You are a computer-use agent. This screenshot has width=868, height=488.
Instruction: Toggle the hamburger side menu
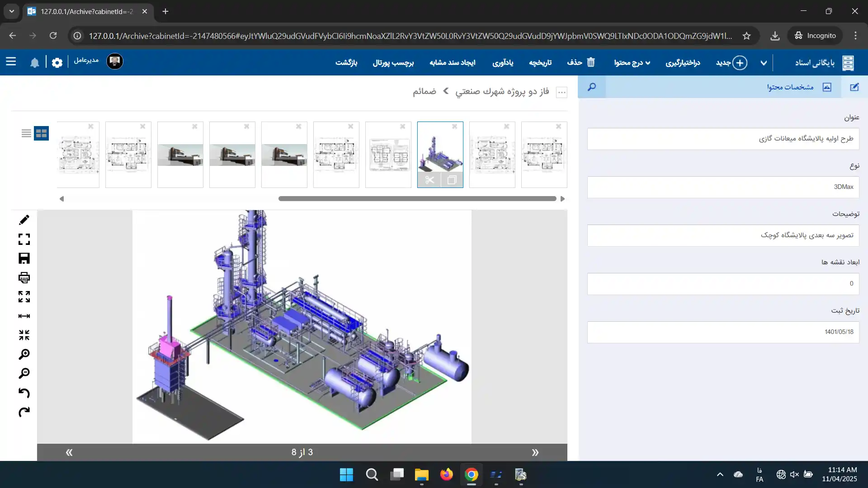click(11, 62)
